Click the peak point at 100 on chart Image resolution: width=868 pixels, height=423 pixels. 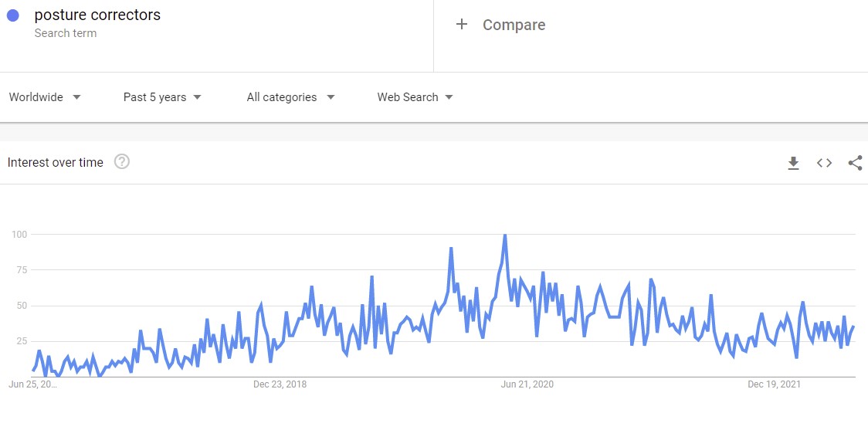pos(504,235)
